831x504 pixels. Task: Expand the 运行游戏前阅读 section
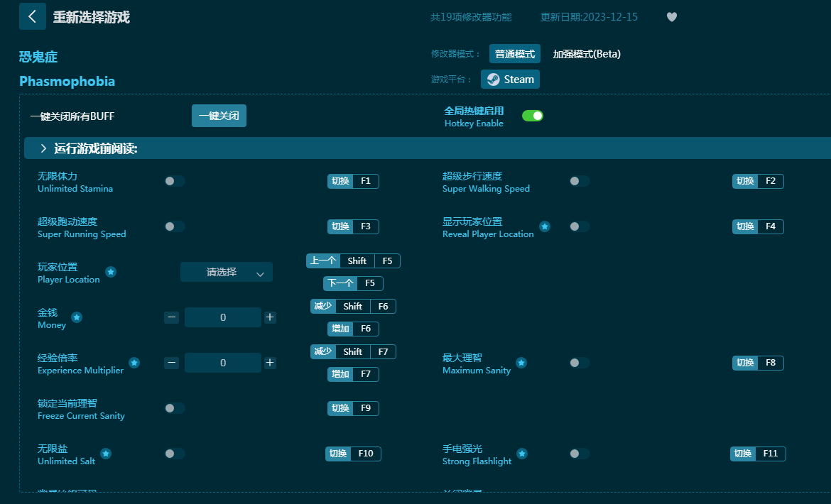427,148
